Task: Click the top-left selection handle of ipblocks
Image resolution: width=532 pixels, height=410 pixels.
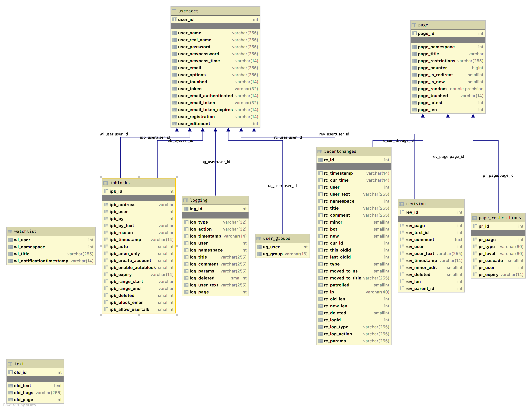Action: (101, 177)
